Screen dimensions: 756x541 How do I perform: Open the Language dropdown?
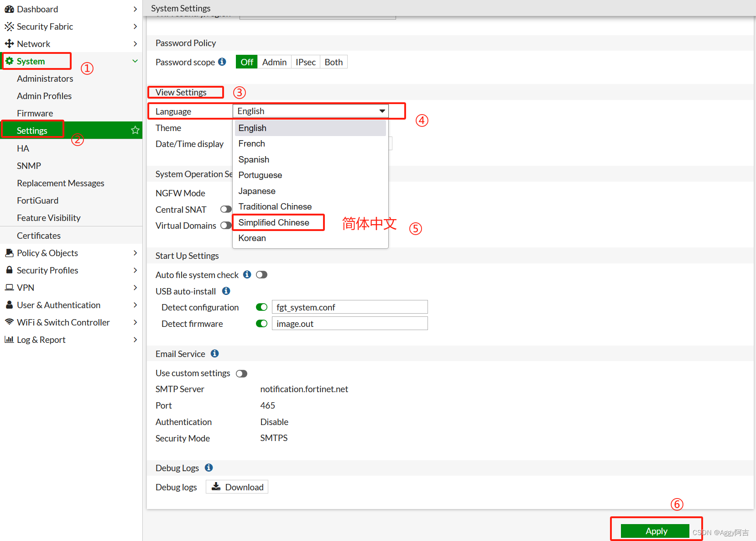311,111
